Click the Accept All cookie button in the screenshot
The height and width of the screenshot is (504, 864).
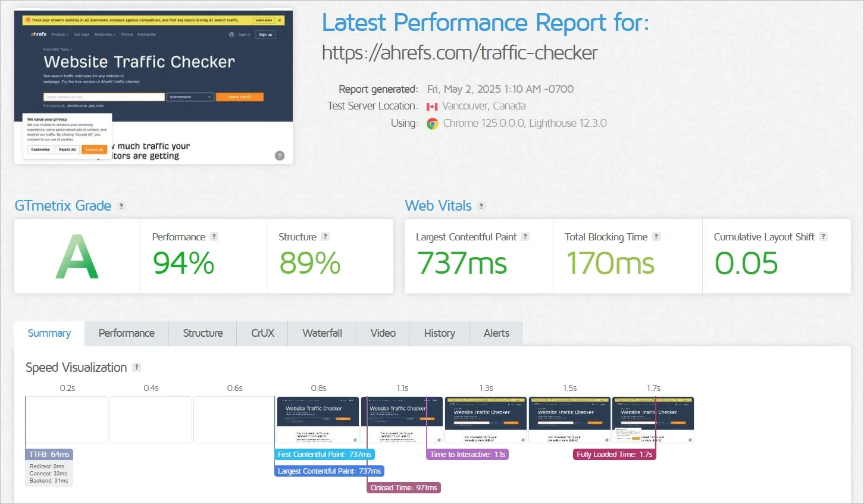point(94,149)
